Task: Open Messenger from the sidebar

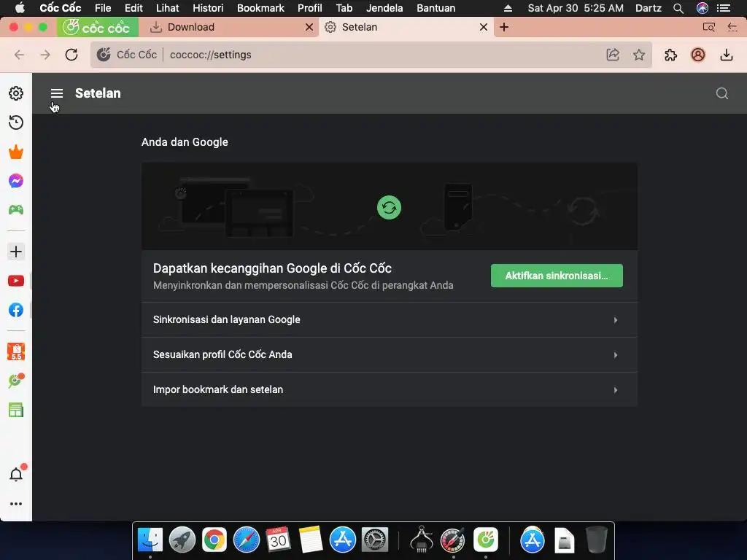Action: click(16, 181)
